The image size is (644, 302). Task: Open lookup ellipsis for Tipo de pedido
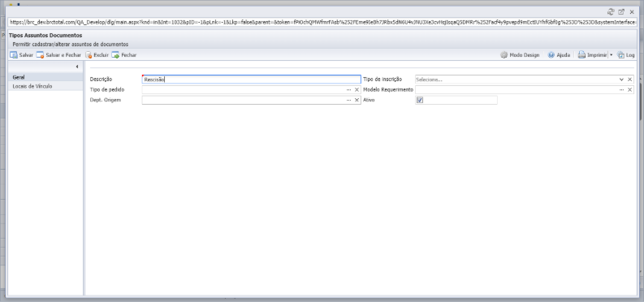click(348, 89)
